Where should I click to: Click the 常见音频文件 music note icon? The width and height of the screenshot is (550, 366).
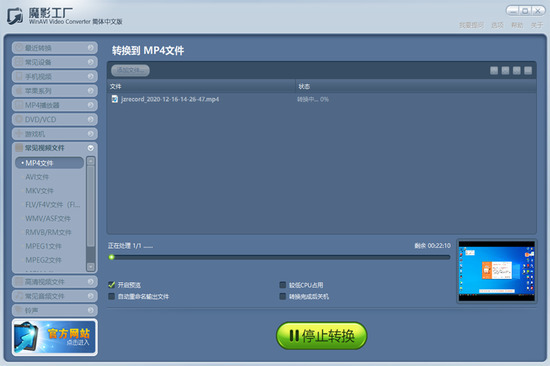[x=19, y=296]
